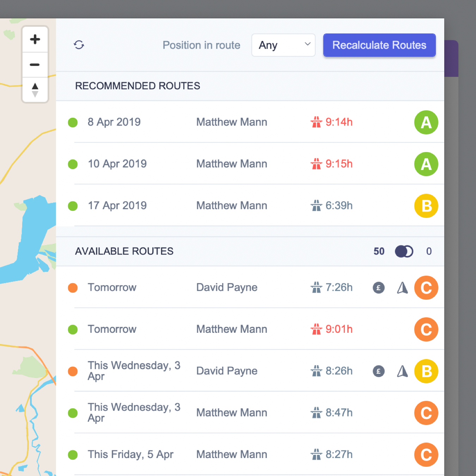Click the orange status dot for Tomorrow David Payne
This screenshot has height=476, width=476.
[x=73, y=288]
